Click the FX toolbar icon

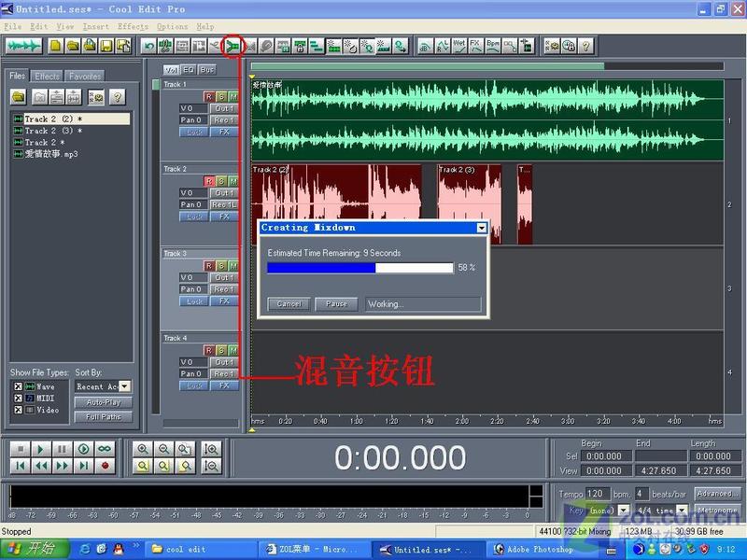coord(475,46)
